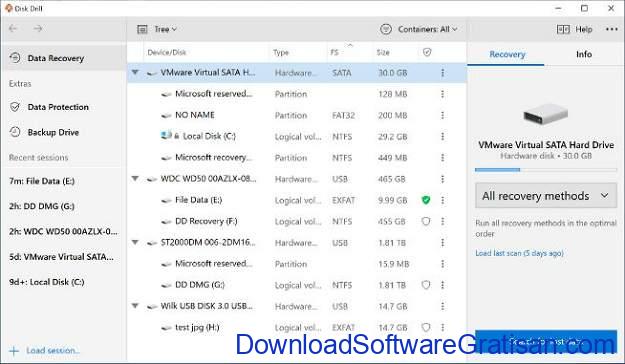625x364 pixels.
Task: Open options menu for WDC WD50 row
Action: click(x=442, y=179)
